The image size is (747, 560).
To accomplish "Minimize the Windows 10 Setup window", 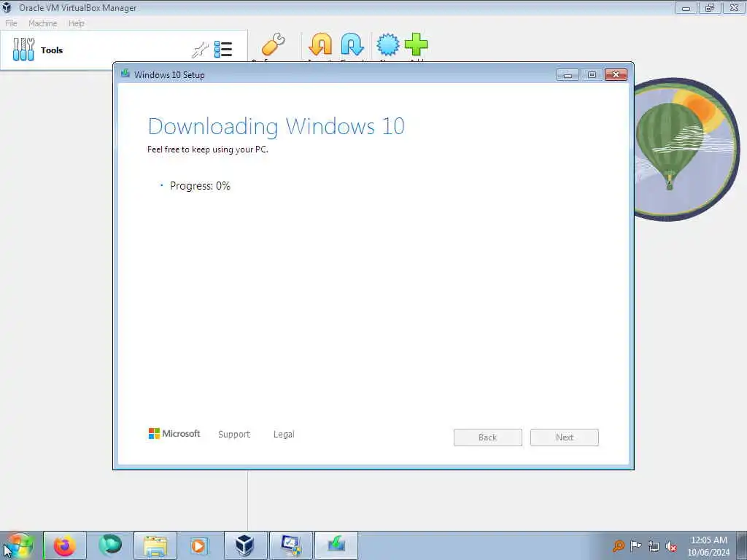I will pyautogui.click(x=568, y=75).
